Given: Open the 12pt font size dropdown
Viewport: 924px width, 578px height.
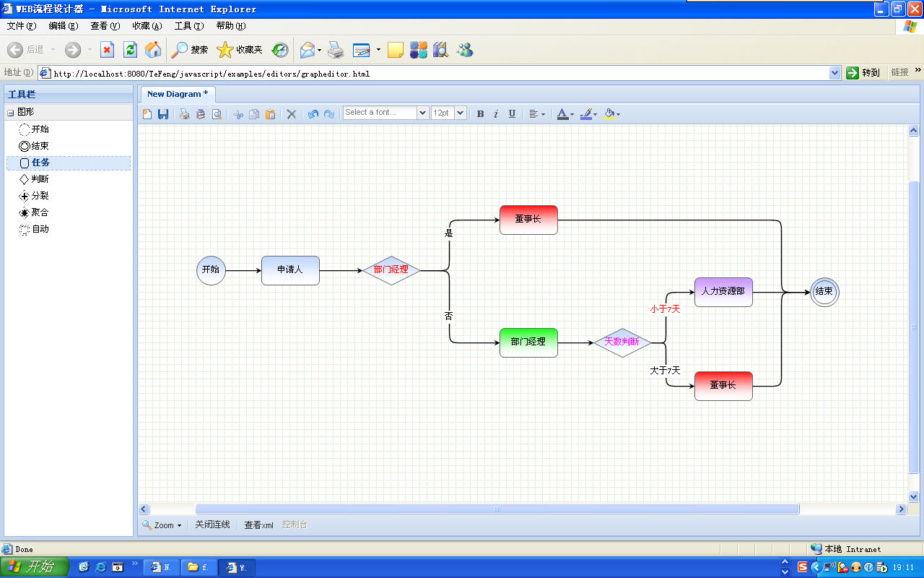Looking at the screenshot, I should 460,112.
